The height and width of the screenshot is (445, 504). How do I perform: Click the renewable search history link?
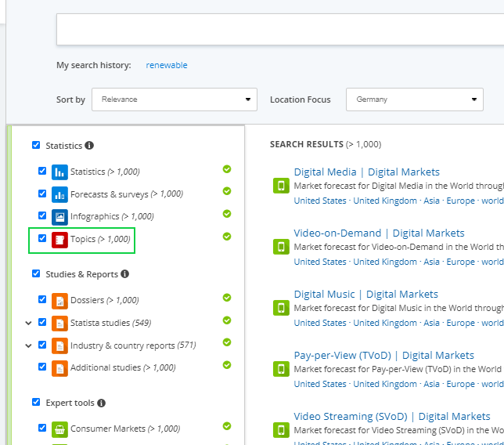[167, 65]
